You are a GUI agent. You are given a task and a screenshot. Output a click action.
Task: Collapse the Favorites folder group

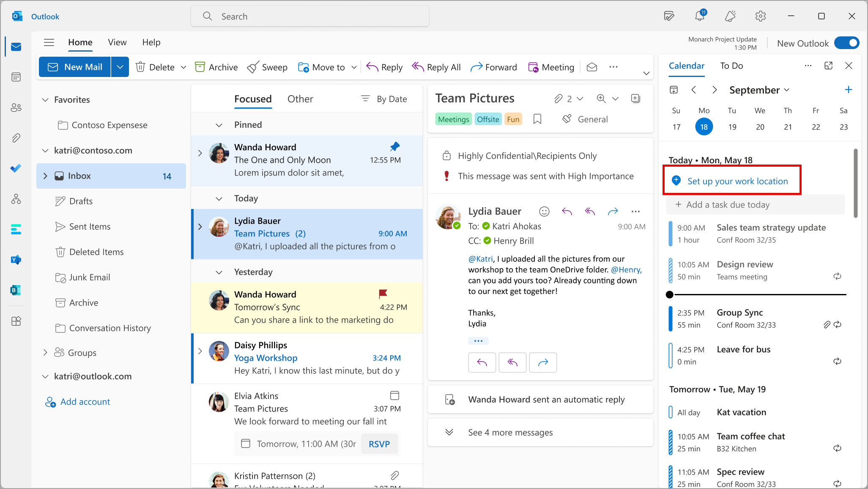45,100
